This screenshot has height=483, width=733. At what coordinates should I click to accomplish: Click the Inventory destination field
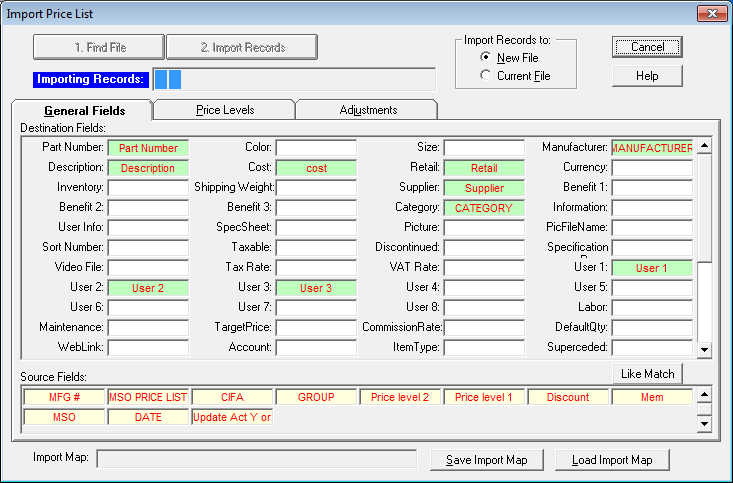click(148, 188)
